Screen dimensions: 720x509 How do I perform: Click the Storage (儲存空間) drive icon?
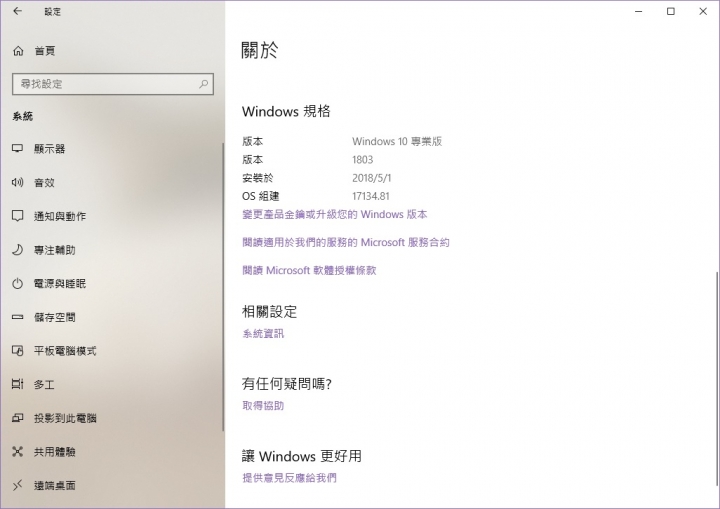coord(17,317)
